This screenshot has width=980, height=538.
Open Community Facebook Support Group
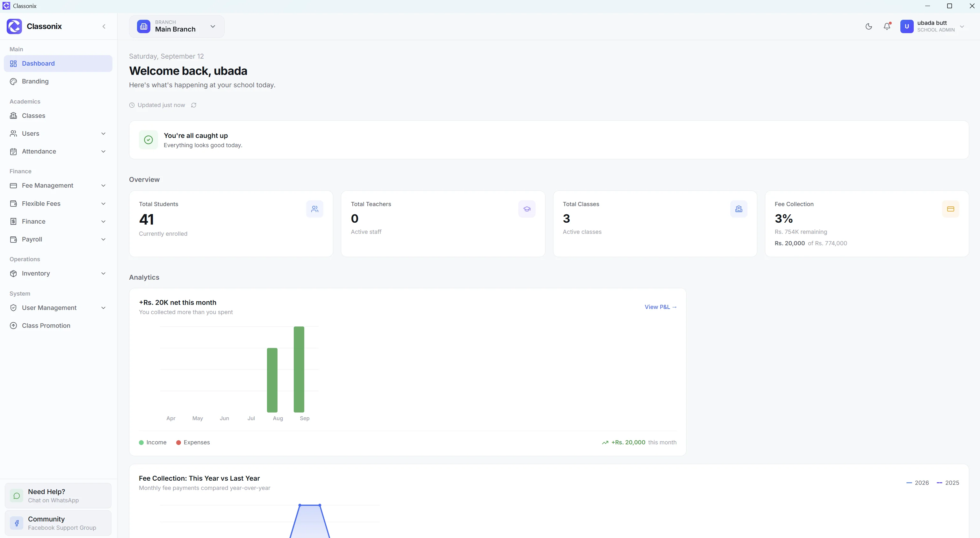tap(58, 523)
